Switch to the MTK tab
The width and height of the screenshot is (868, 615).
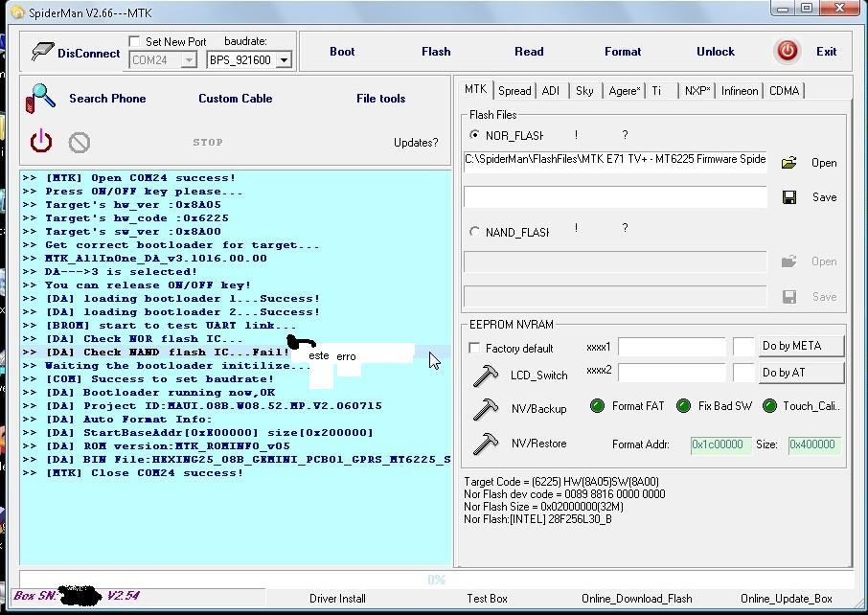pos(475,89)
